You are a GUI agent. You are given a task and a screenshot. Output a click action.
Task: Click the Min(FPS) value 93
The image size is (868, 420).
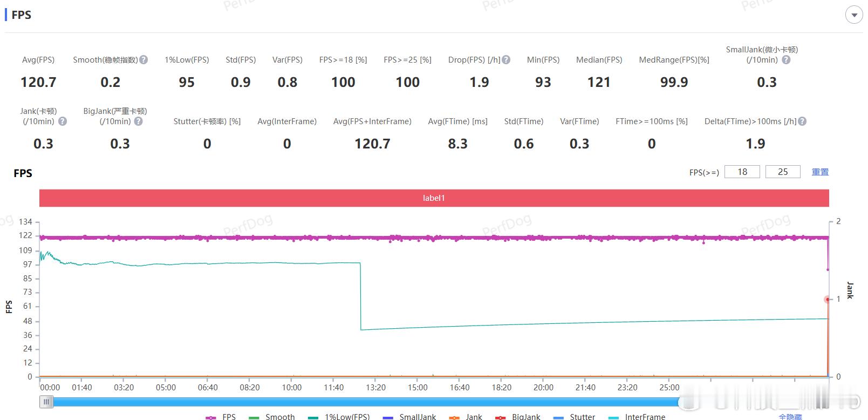coord(543,82)
